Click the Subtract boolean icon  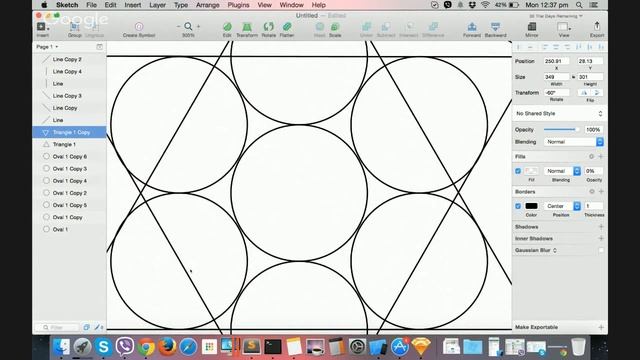(x=386, y=27)
